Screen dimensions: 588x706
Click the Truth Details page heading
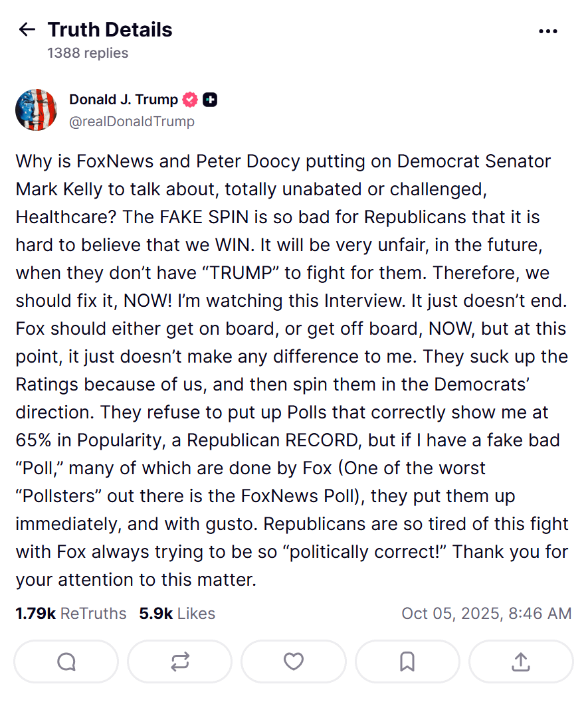pos(110,30)
